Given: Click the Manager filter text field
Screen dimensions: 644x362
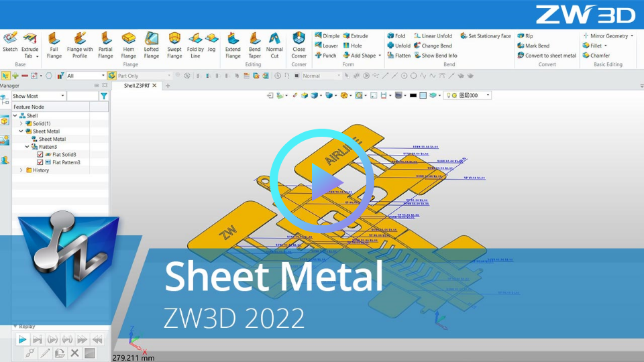Looking at the screenshot, I should pyautogui.click(x=82, y=96).
